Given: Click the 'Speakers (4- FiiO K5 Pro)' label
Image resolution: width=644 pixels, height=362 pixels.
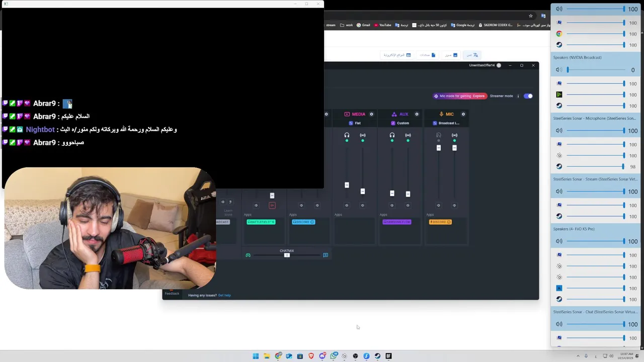Looking at the screenshot, I should [x=574, y=229].
